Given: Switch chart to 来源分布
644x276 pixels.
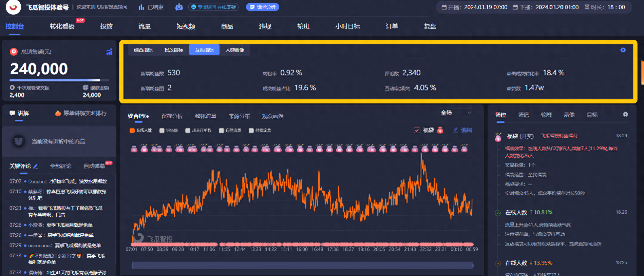Looking at the screenshot, I should pyautogui.click(x=239, y=116).
